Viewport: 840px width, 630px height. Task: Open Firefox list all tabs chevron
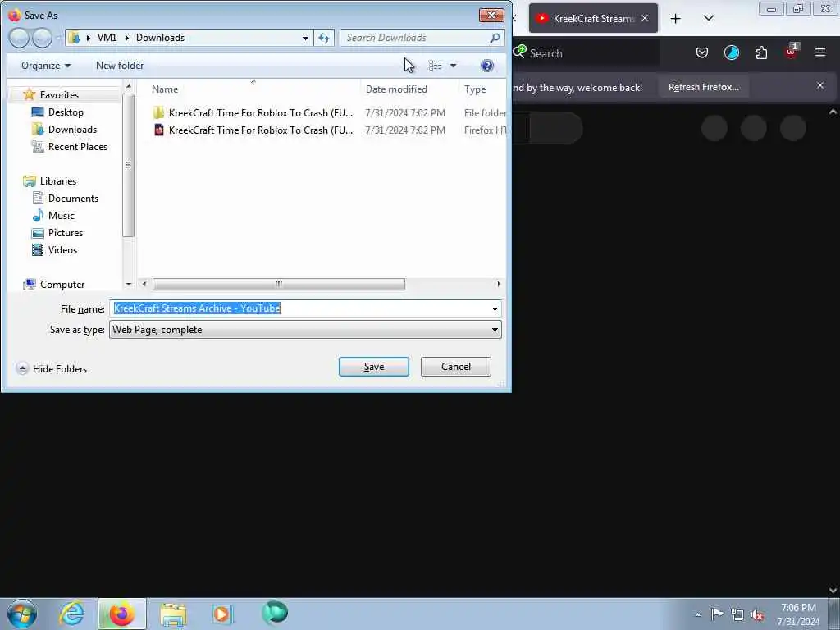tap(709, 18)
